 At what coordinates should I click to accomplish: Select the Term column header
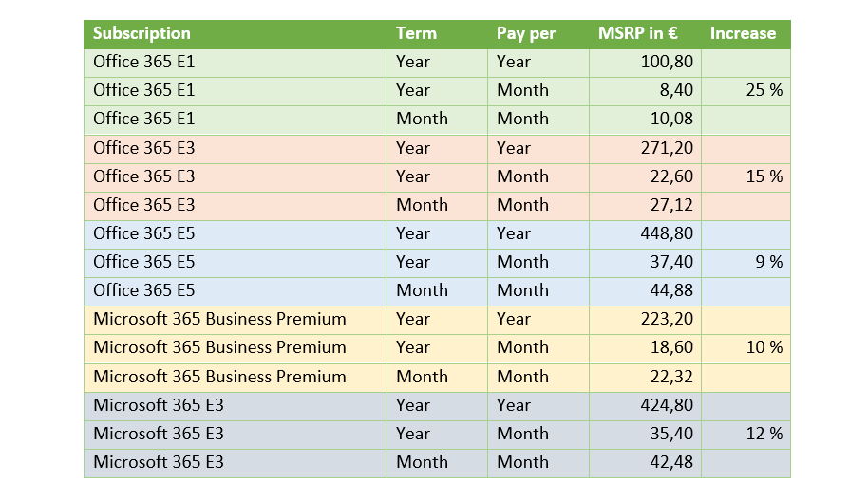(437, 34)
